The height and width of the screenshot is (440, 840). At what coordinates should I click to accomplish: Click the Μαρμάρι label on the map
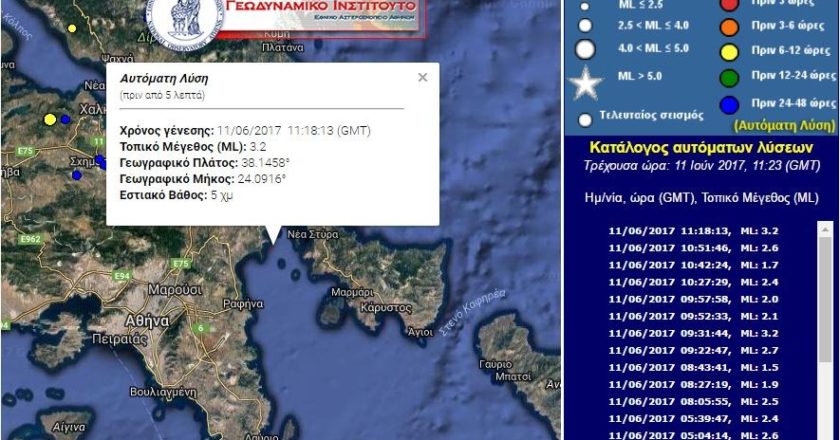352,293
